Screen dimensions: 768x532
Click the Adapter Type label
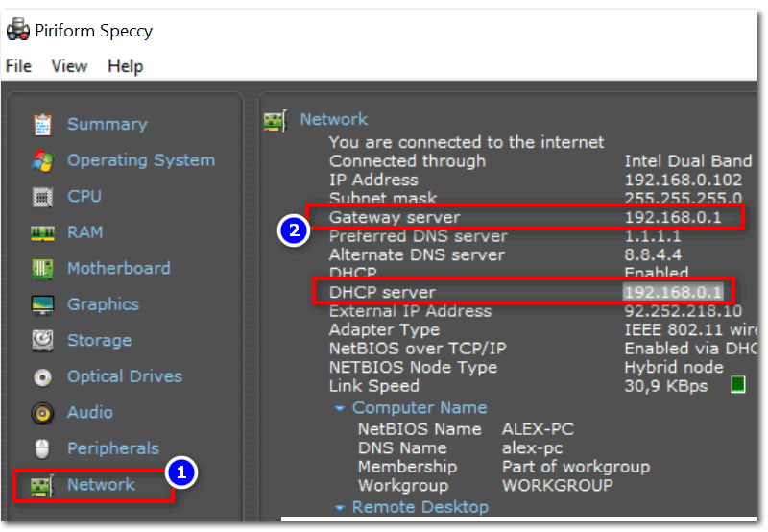(x=385, y=330)
